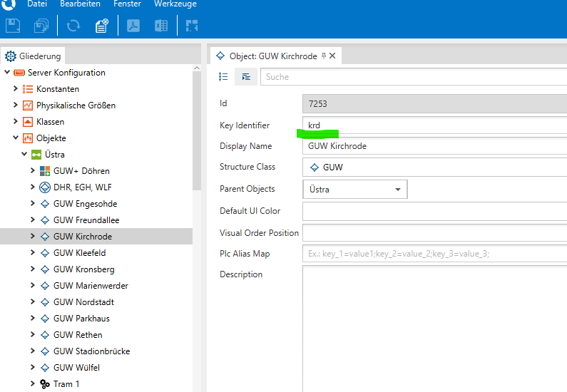The width and height of the screenshot is (567, 392).
Task: Click the tree panel vertical scrollbar
Action: pyautogui.click(x=197, y=131)
